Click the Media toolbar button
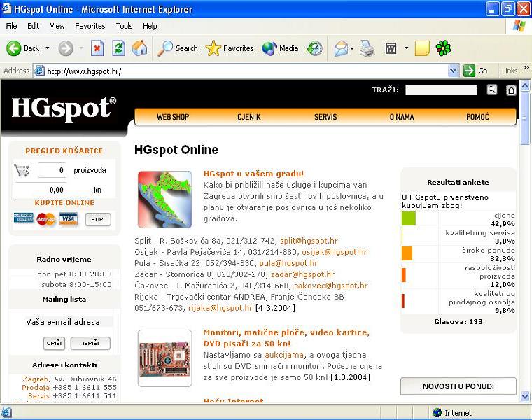The height and width of the screenshot is (420, 532). coord(281,48)
